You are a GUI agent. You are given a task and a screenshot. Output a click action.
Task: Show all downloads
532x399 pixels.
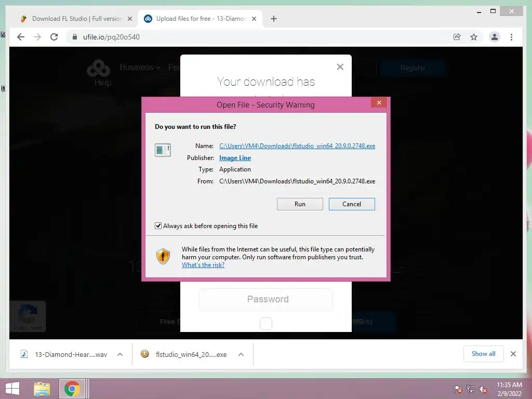(483, 354)
